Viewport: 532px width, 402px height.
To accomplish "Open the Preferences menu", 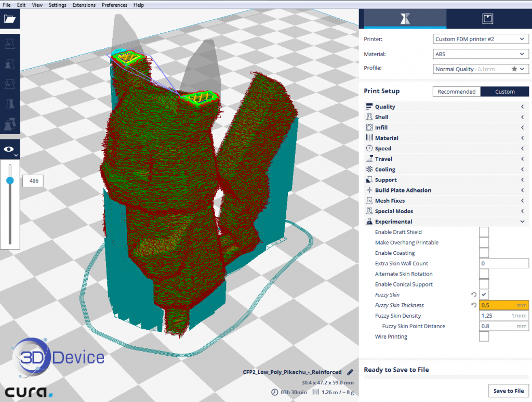I will (x=114, y=5).
